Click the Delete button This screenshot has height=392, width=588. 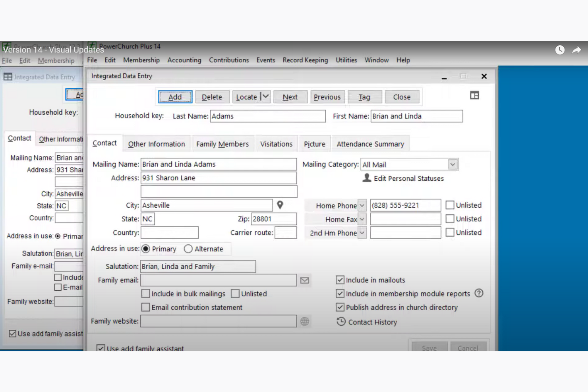tap(212, 97)
